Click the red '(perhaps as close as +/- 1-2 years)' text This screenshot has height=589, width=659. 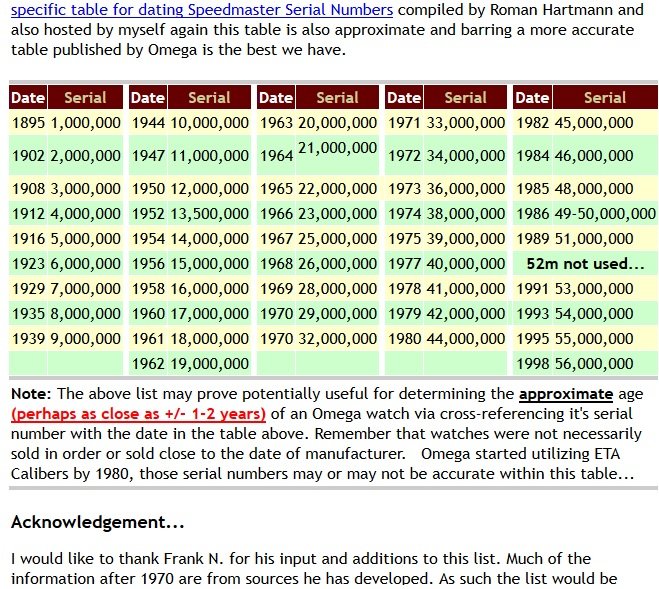click(138, 414)
